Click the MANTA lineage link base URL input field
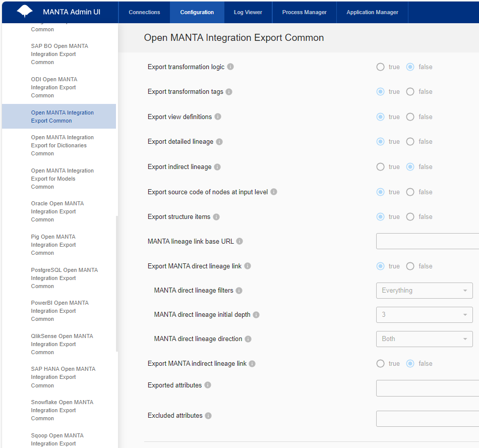The width and height of the screenshot is (479, 448). 429,241
